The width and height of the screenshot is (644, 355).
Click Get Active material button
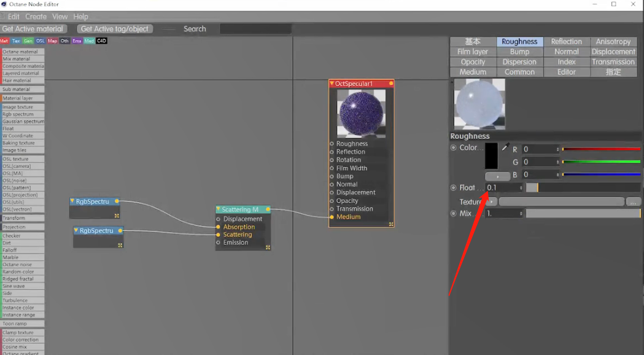click(34, 29)
